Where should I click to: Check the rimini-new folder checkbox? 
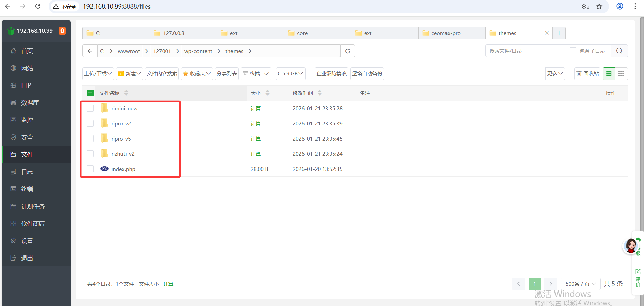click(90, 108)
